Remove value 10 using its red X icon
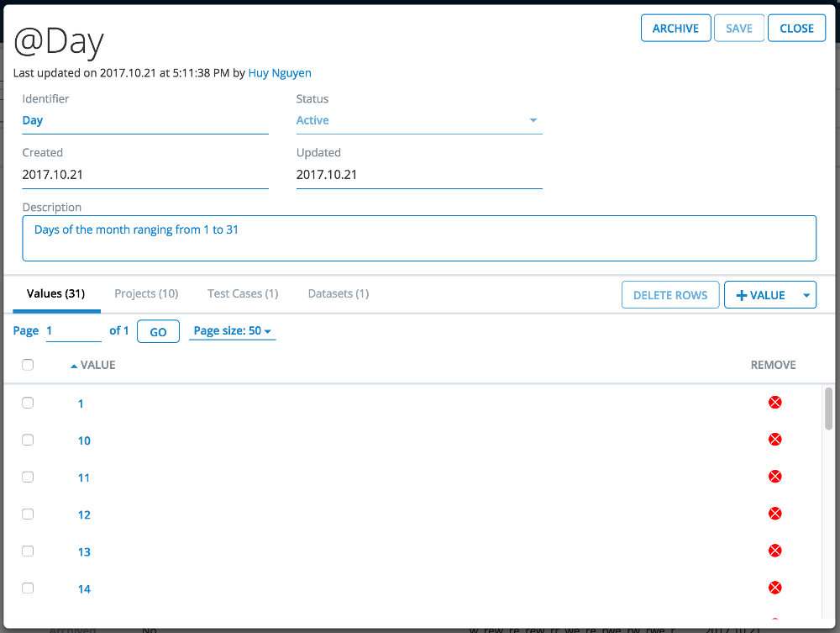 coord(774,440)
